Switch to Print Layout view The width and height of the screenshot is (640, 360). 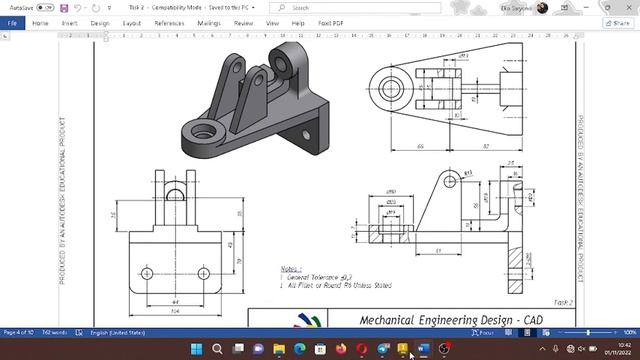pos(527,333)
